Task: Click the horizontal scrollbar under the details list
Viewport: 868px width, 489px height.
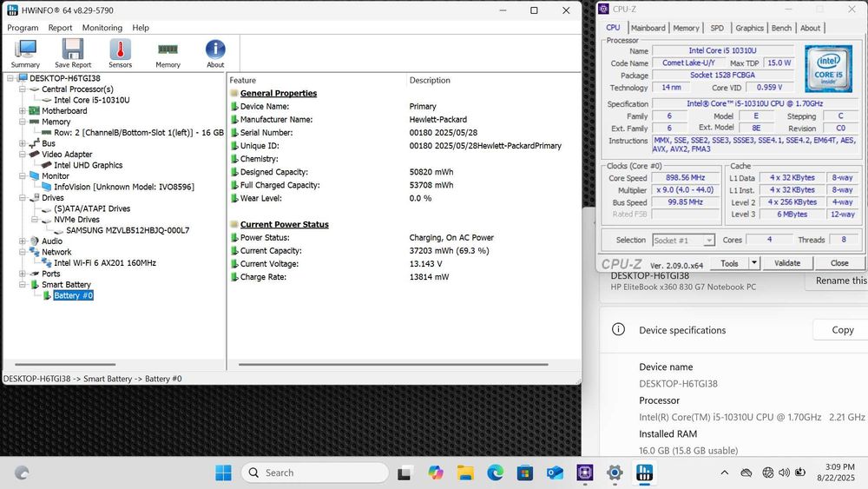Action: pos(393,365)
